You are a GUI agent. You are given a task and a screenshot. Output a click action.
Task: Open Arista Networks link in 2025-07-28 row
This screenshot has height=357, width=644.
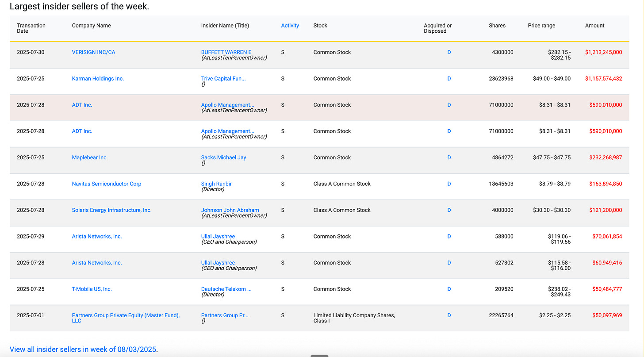pos(97,263)
